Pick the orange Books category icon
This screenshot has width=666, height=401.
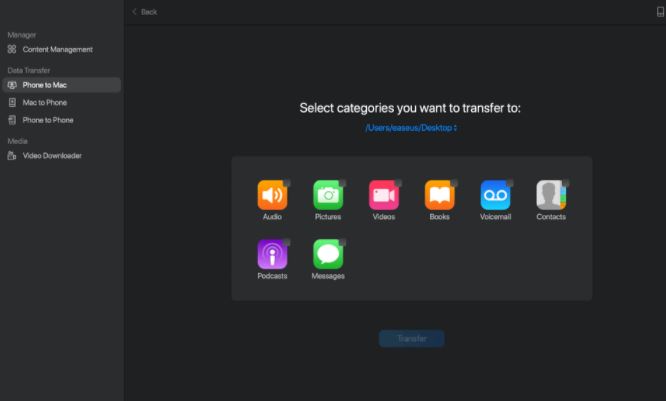[x=439, y=195]
